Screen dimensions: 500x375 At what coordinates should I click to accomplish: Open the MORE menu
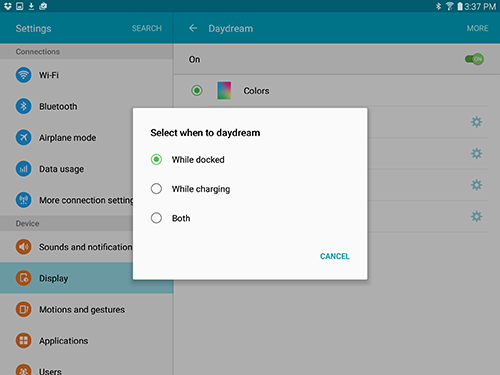[x=477, y=28]
